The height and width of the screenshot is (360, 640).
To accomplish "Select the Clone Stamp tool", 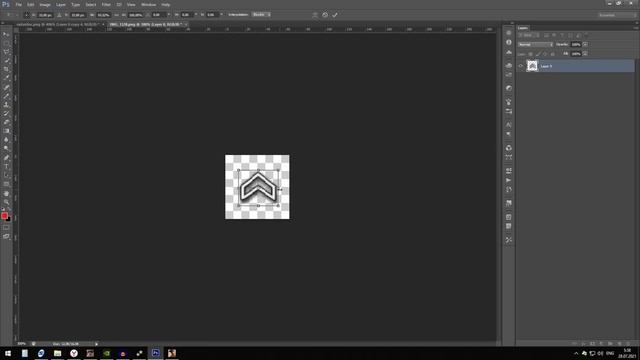I will pyautogui.click(x=6, y=104).
